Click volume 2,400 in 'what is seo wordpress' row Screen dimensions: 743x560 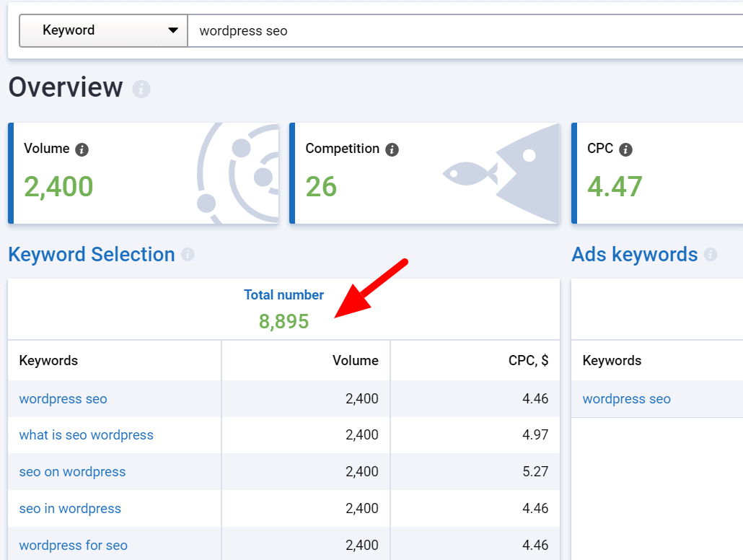pos(362,435)
